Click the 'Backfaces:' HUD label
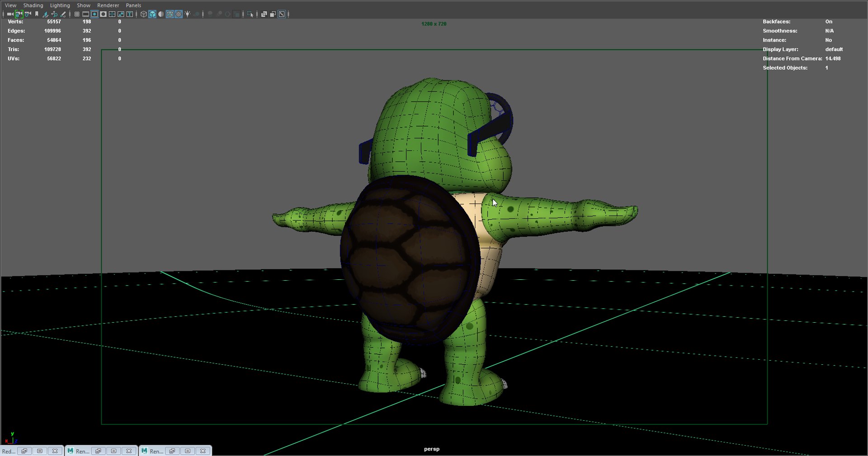The image size is (868, 456). 777,22
